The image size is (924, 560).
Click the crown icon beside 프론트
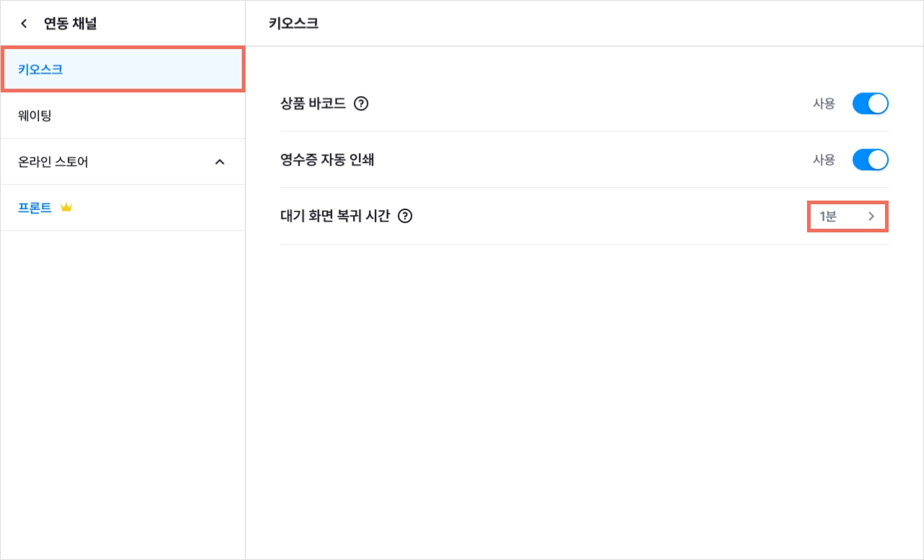click(66, 208)
